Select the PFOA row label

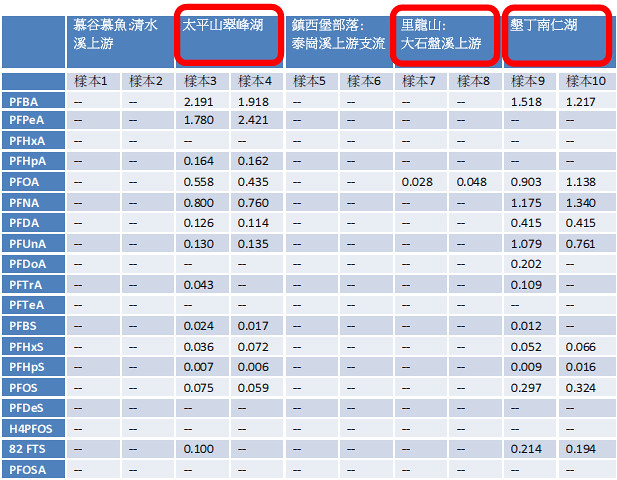[33, 182]
